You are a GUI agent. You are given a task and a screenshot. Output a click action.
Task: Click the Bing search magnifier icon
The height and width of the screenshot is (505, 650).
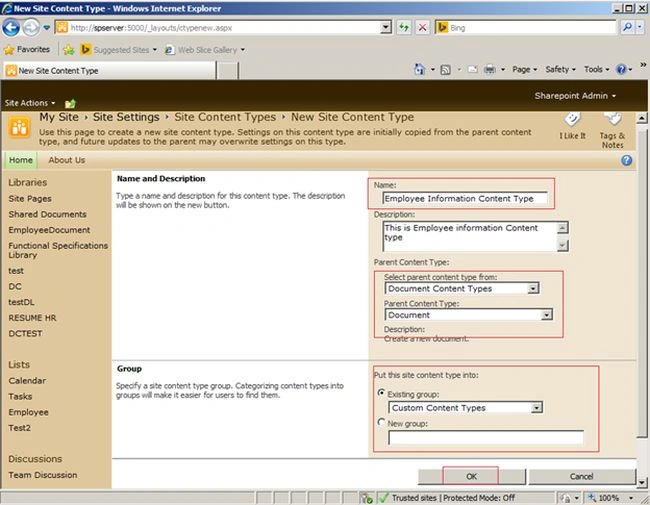click(627, 28)
